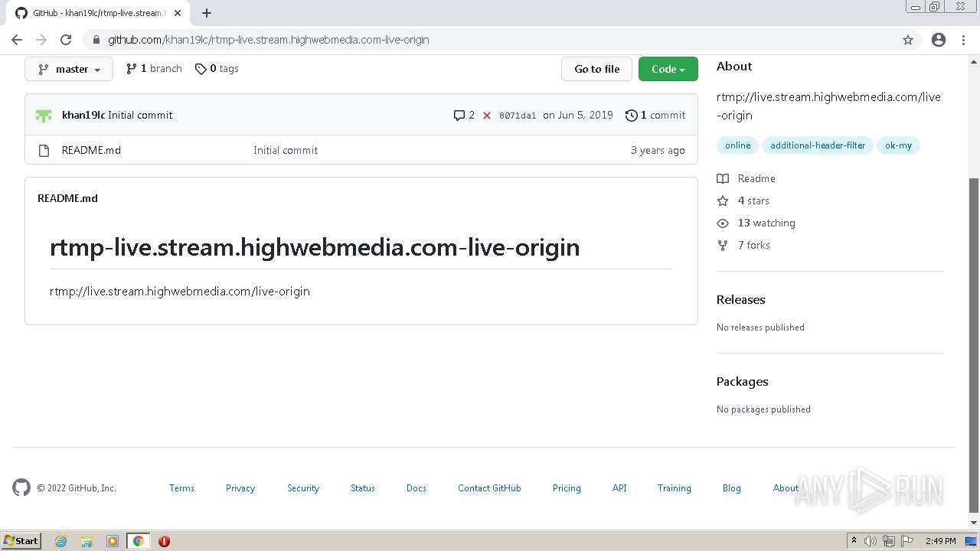The width and height of the screenshot is (980, 551).
Task: Switch to Chrome in the taskbar
Action: click(138, 541)
